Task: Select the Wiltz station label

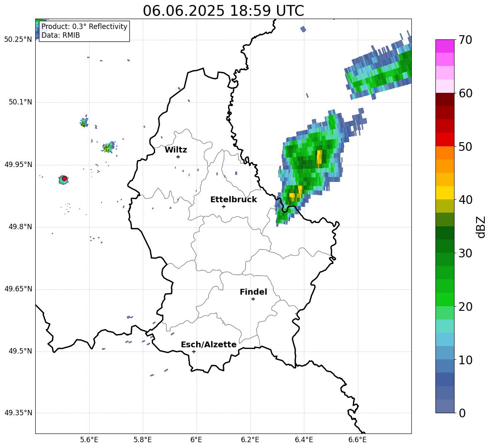Action: tap(176, 150)
